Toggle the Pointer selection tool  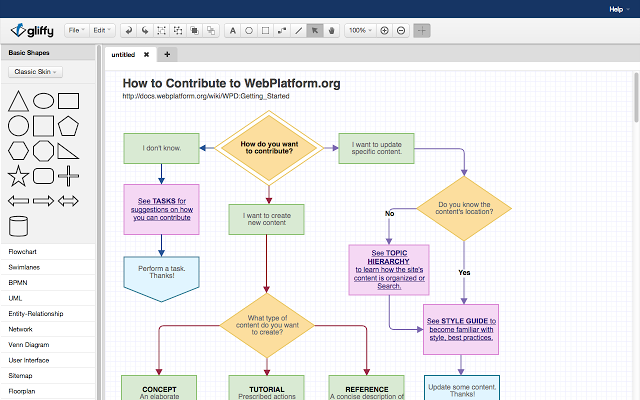click(x=315, y=31)
